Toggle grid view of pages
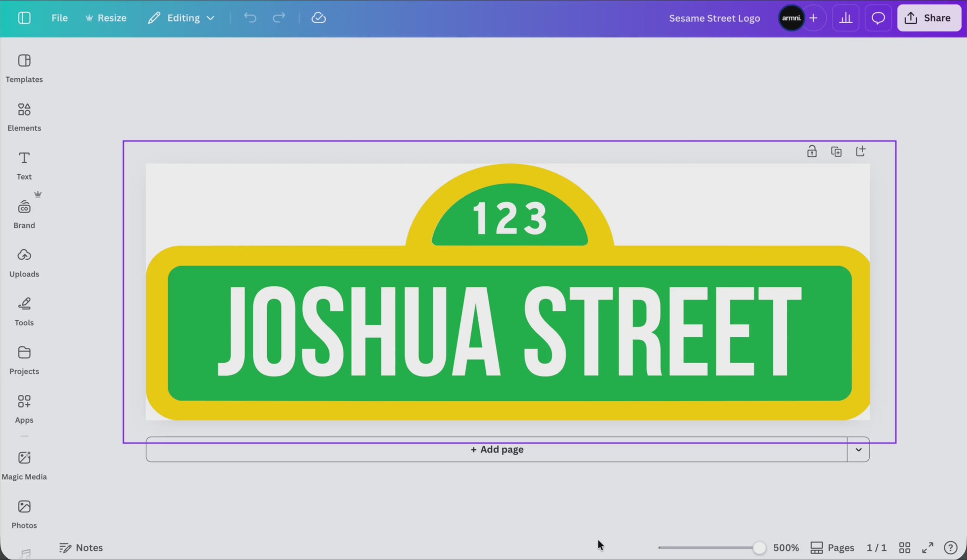The image size is (967, 560). [905, 548]
